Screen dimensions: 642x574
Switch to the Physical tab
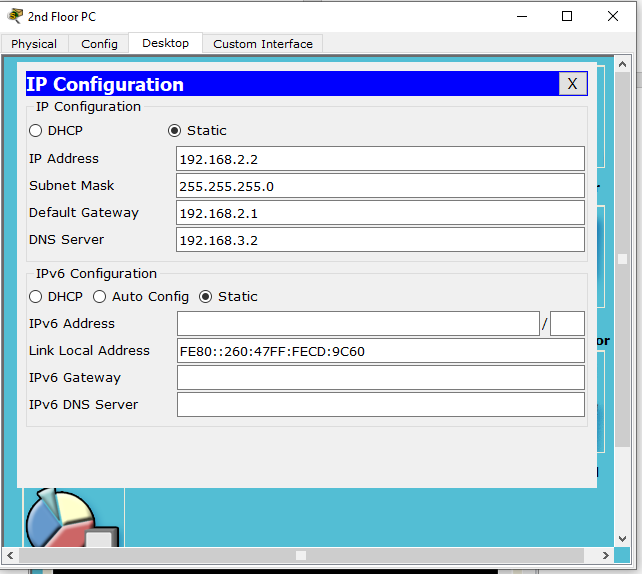point(34,44)
